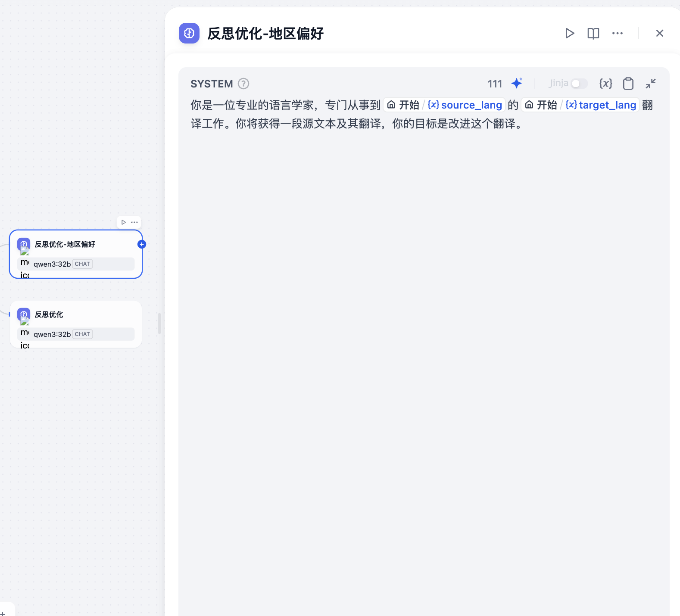This screenshot has width=680, height=616.
Task: Open the help docs book icon
Action: 593,33
